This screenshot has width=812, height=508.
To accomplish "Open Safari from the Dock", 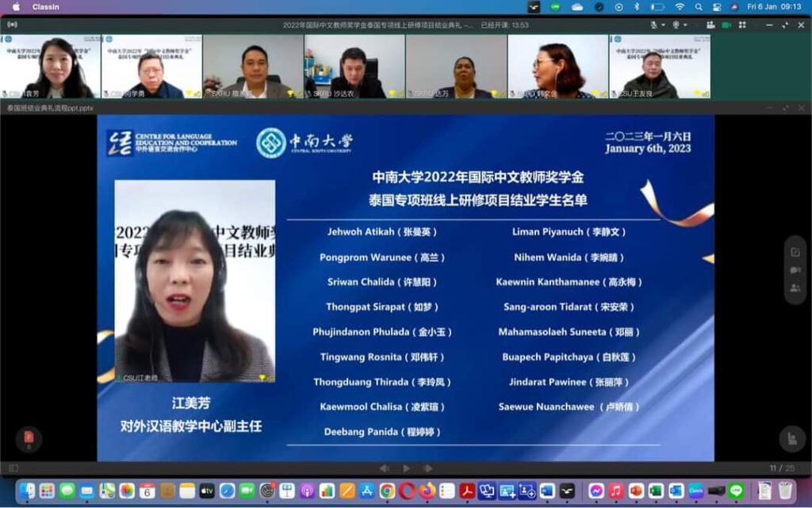I will point(227,491).
